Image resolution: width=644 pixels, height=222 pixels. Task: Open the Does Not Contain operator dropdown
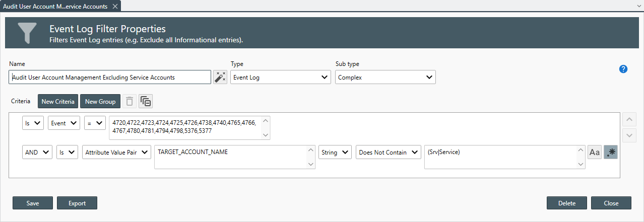[388, 152]
